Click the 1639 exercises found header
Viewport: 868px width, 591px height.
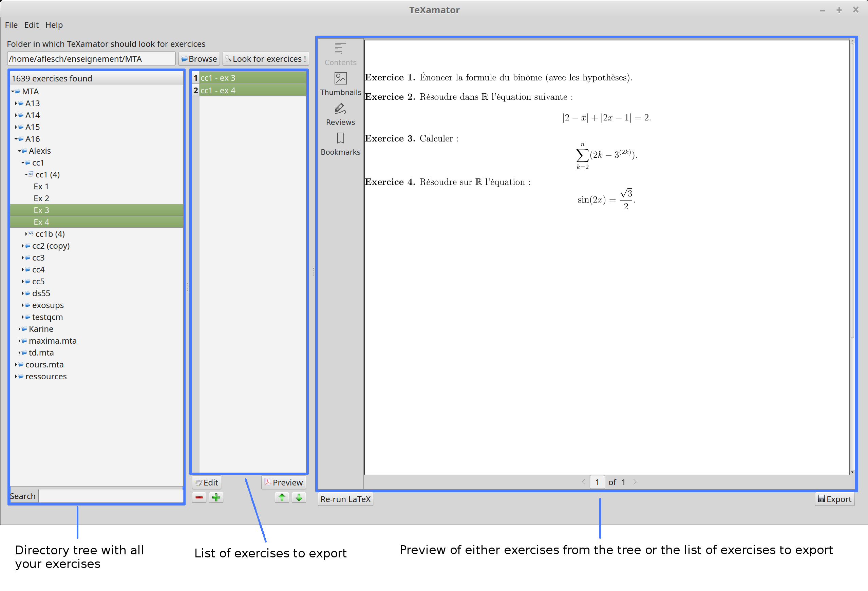pyautogui.click(x=97, y=78)
